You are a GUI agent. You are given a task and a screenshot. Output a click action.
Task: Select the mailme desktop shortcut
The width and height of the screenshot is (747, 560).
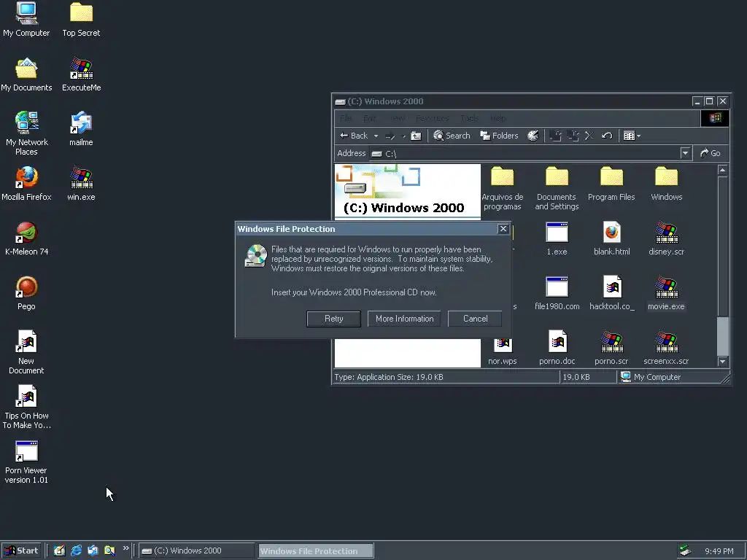click(x=81, y=128)
